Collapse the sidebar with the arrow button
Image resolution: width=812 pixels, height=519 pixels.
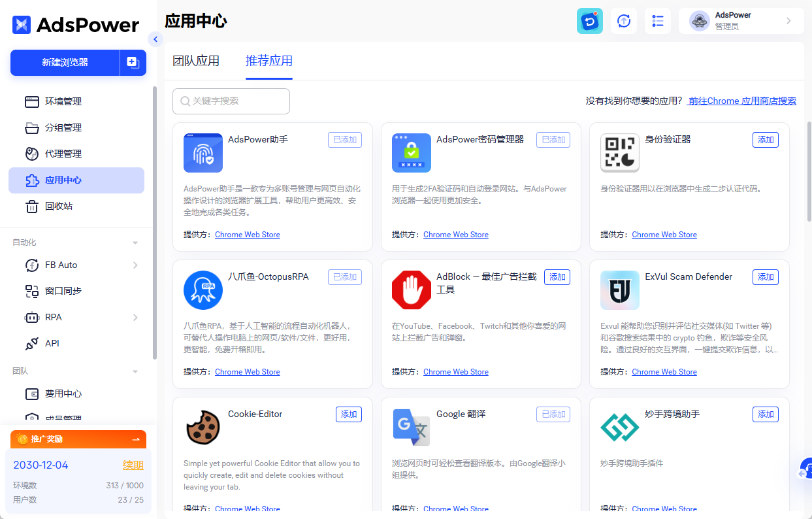point(155,39)
